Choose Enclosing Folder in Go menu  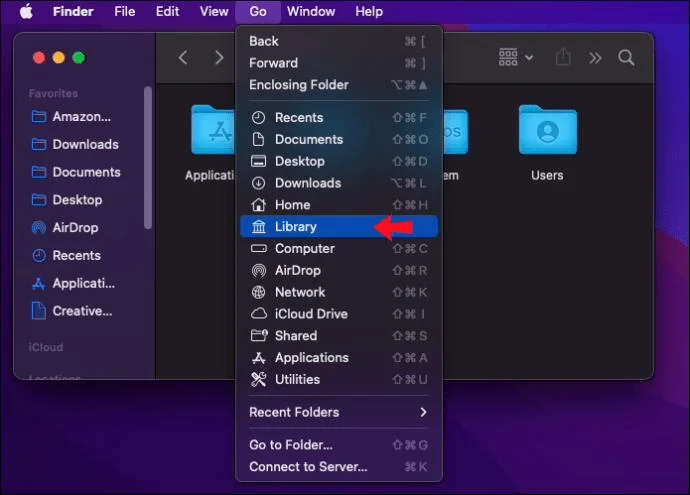339,84
